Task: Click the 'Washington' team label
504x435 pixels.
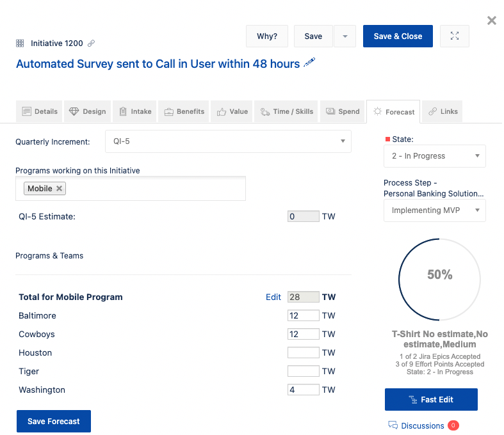Action: (x=42, y=390)
